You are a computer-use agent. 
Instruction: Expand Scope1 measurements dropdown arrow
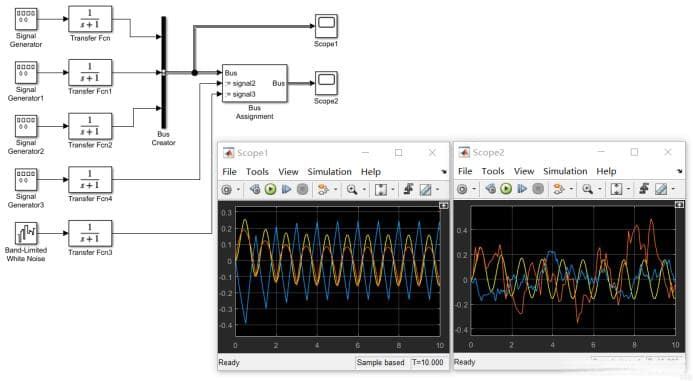[438, 190]
